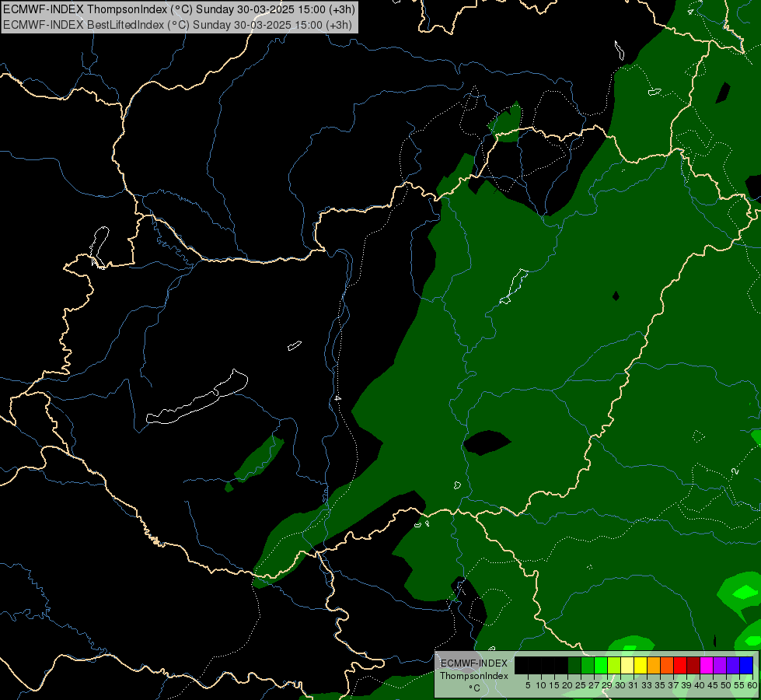The image size is (761, 700).
Task: Click the legend unit '°C'
Action: pyautogui.click(x=474, y=688)
